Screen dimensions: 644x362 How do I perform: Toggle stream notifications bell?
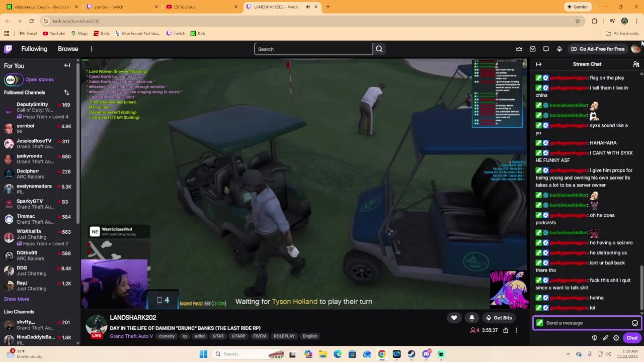coord(472,318)
